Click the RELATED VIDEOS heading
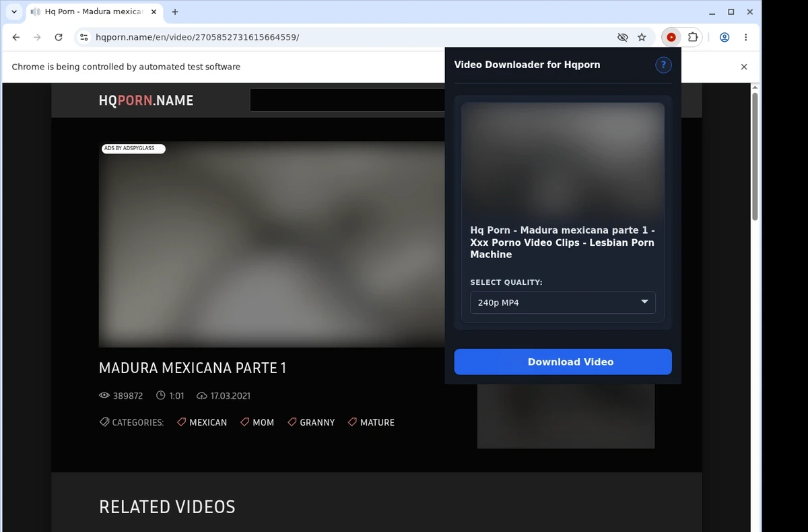 [167, 507]
